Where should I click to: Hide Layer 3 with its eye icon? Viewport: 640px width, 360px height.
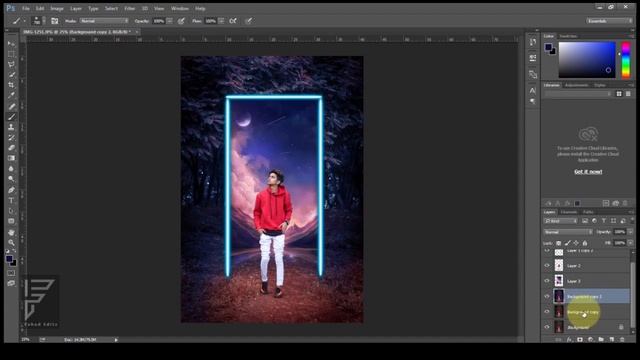click(x=547, y=281)
